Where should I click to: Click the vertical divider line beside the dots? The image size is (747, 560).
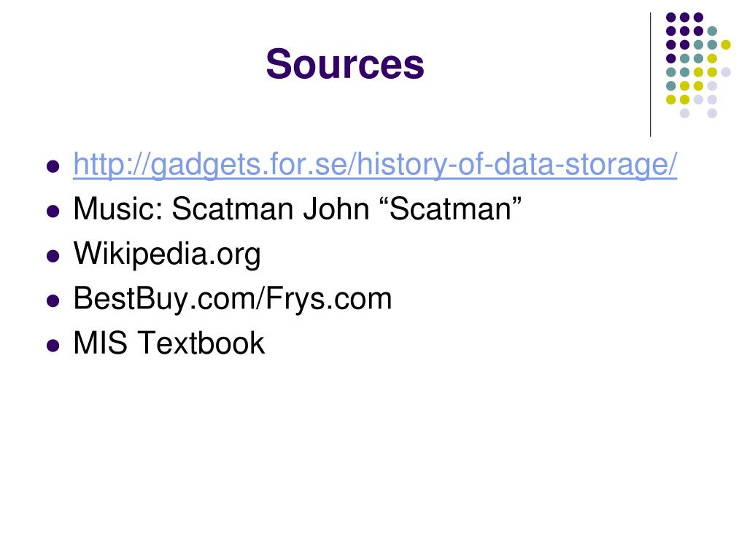[x=650, y=75]
